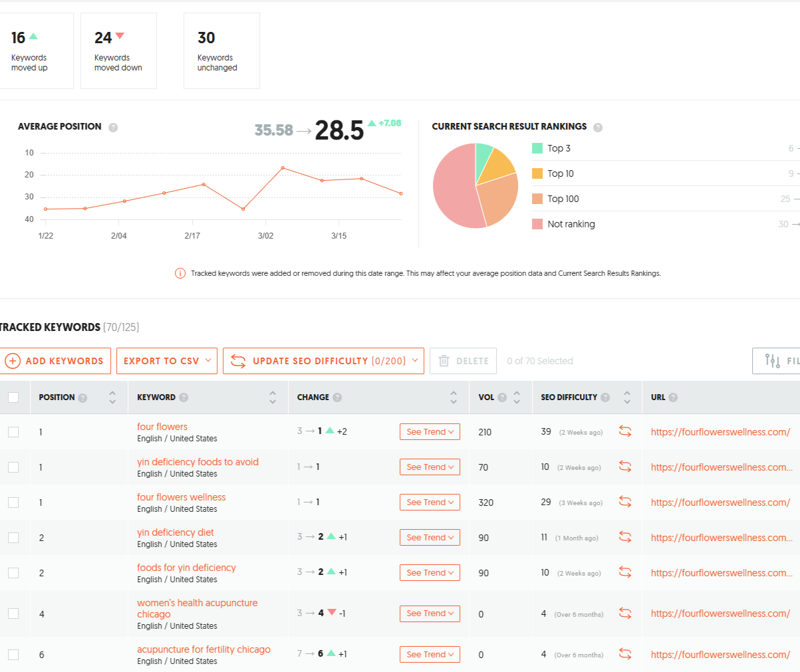
Task: Expand the Export to CSV dropdown
Action: tap(166, 360)
